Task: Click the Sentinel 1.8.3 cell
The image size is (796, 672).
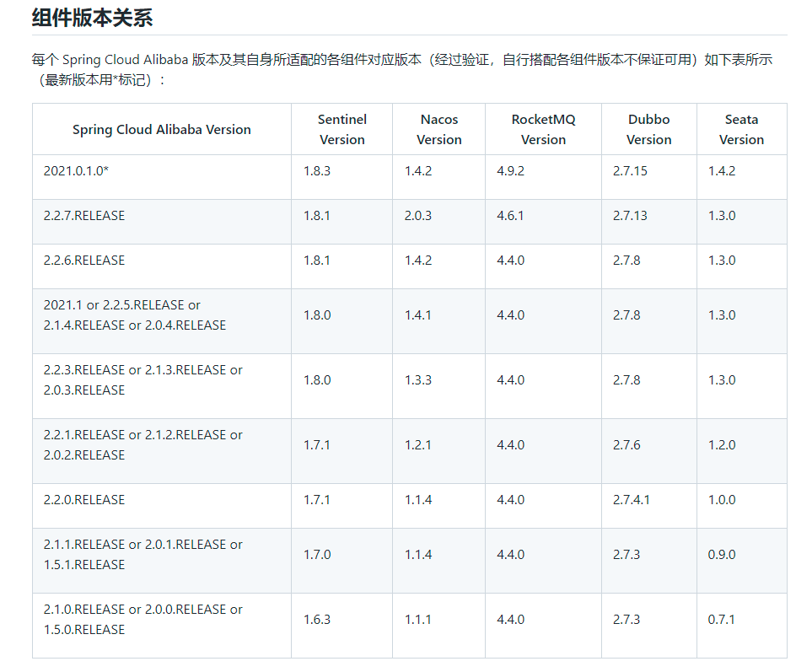Action: pos(317,171)
